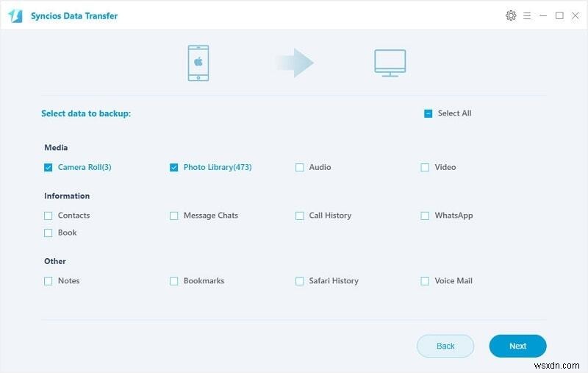
Task: Tick the Call History checkbox
Action: pyautogui.click(x=299, y=216)
